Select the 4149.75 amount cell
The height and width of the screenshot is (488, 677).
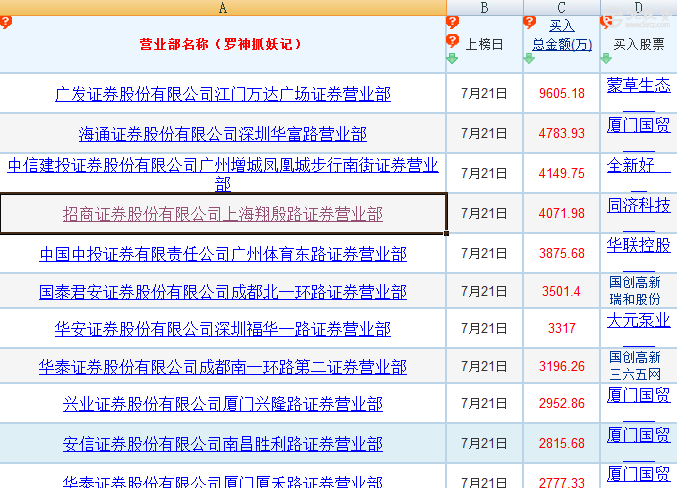[562, 173]
